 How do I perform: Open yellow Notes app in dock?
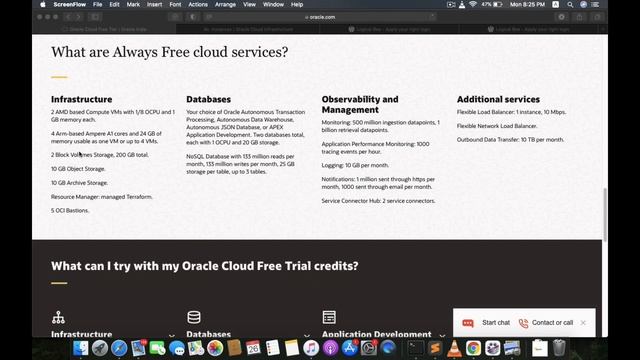(292, 348)
